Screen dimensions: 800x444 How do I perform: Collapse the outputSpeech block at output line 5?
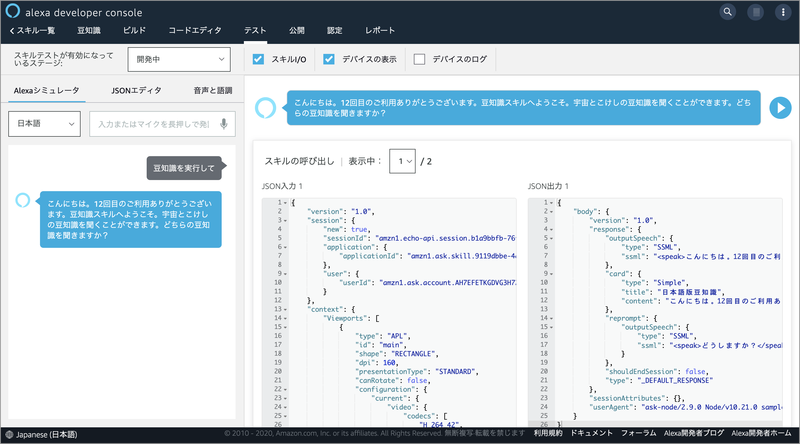(552, 238)
